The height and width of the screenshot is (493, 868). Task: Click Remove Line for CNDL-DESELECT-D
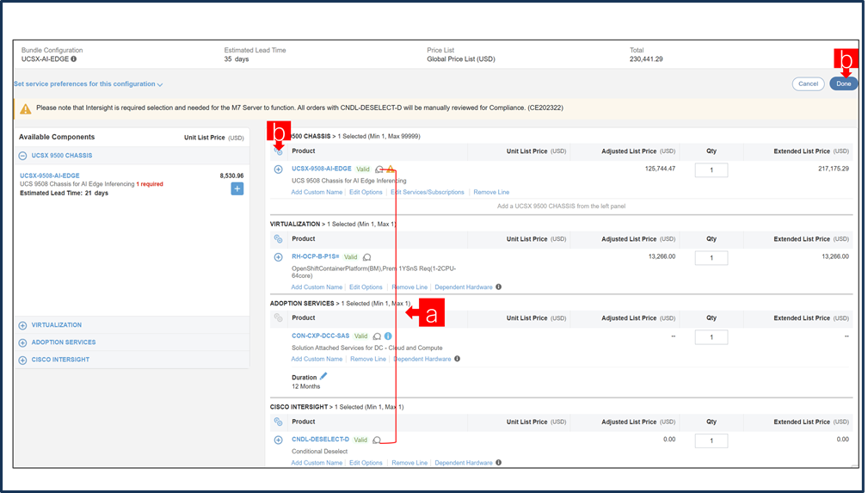tap(409, 463)
